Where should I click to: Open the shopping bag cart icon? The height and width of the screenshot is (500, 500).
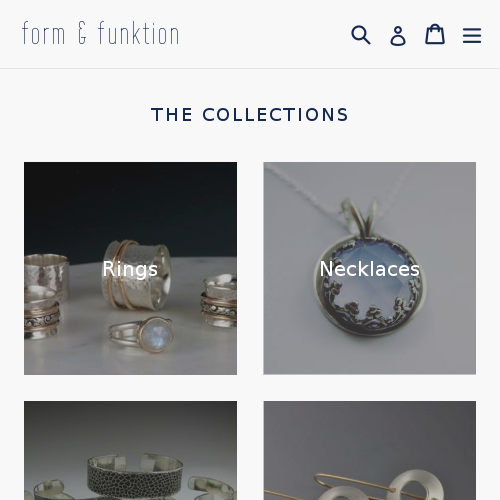(x=435, y=34)
